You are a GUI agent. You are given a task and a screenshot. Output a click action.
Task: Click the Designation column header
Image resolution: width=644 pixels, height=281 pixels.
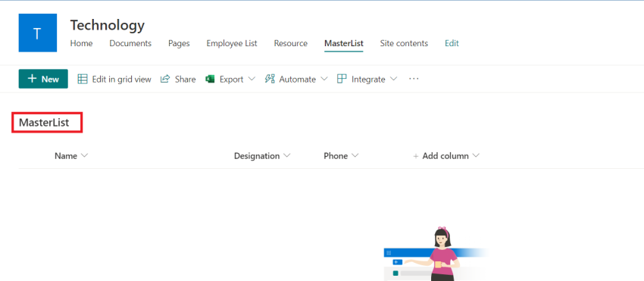tap(257, 156)
